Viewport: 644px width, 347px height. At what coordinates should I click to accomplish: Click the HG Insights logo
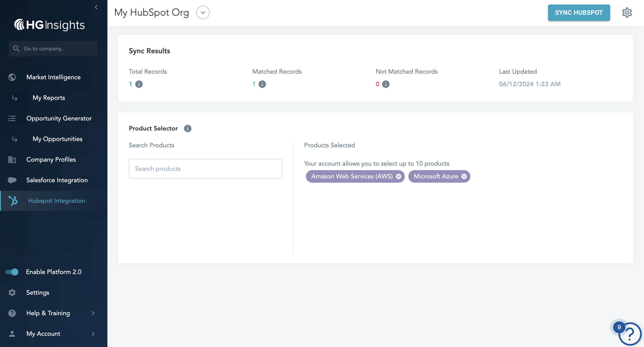coord(49,25)
